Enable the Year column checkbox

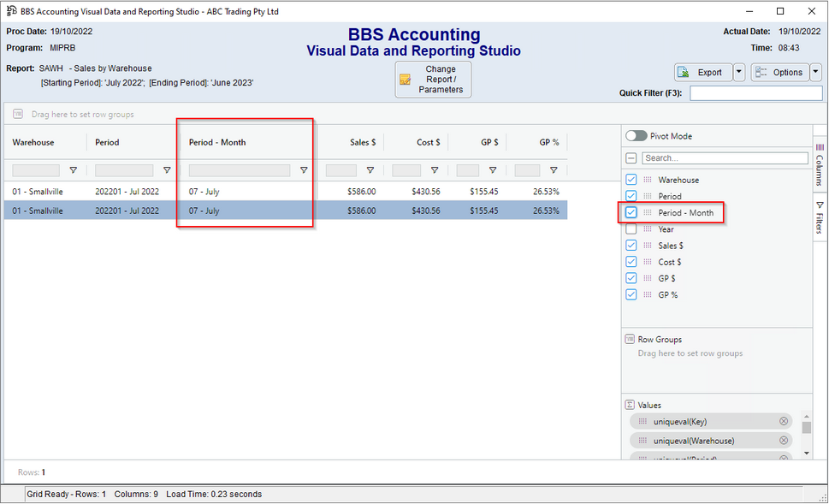point(631,229)
